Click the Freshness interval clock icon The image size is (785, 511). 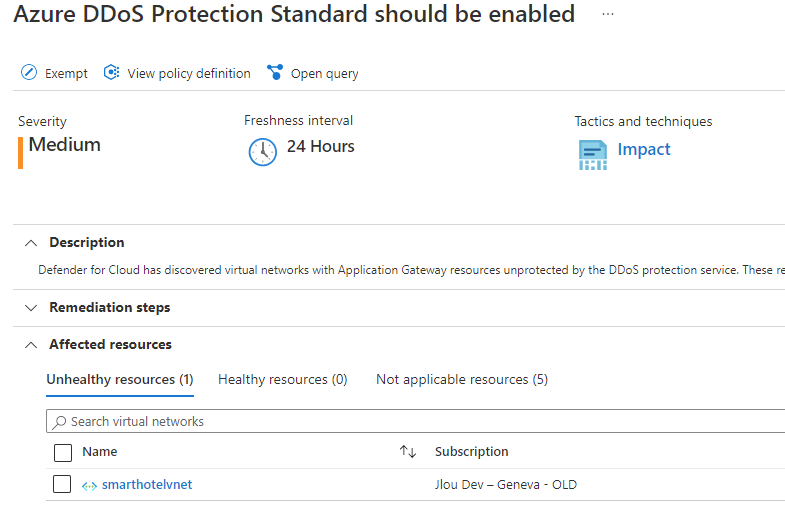262,152
